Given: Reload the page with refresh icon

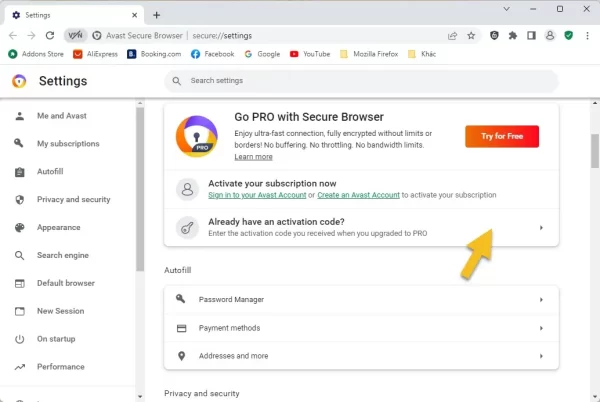Looking at the screenshot, I should (x=50, y=36).
